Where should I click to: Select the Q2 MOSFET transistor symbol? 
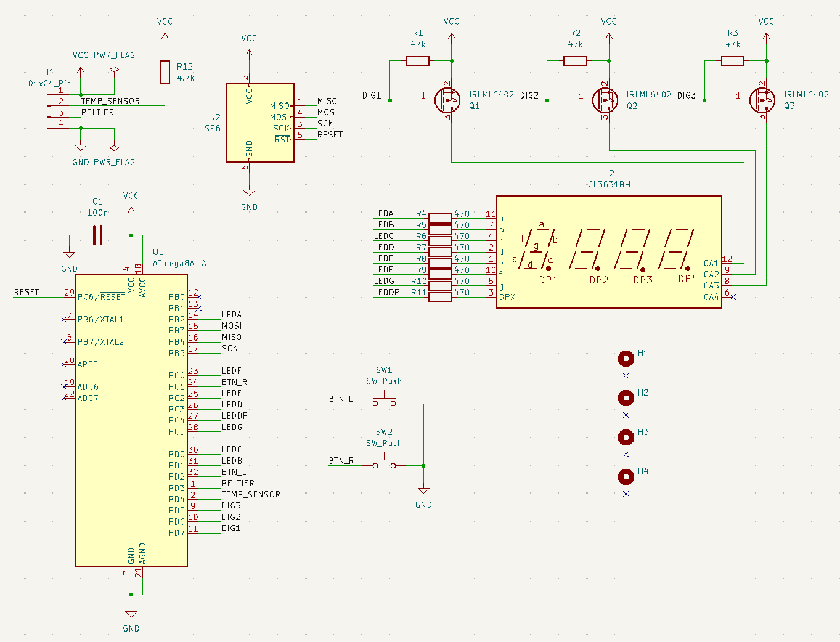605,100
